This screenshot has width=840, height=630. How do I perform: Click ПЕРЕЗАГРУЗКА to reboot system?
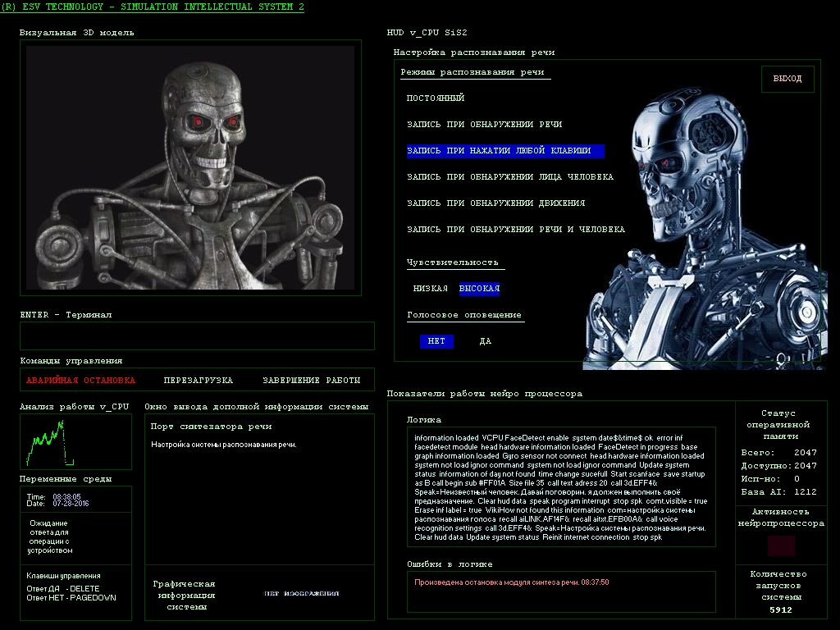[198, 381]
